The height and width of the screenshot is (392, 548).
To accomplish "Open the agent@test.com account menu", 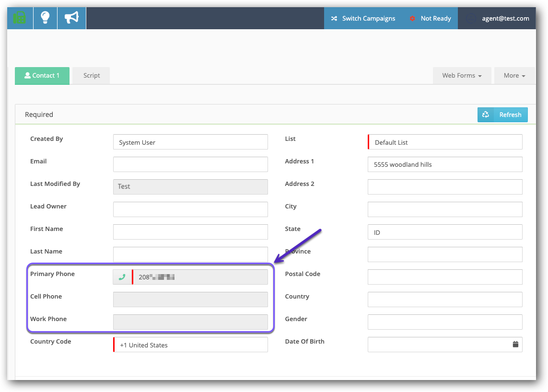I will click(x=499, y=19).
